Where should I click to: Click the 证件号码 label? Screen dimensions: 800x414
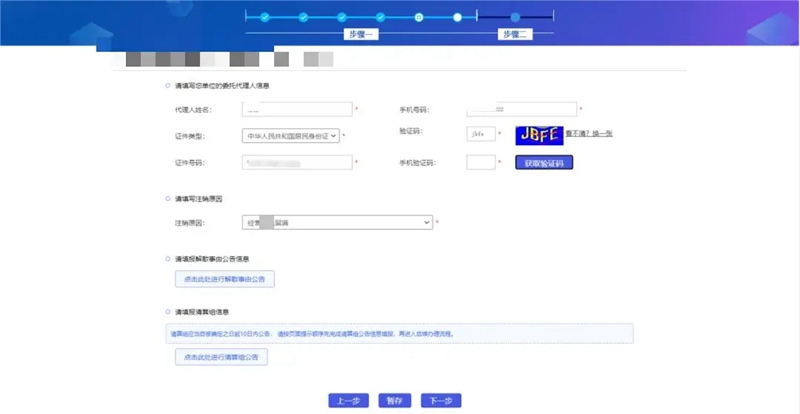[189, 163]
